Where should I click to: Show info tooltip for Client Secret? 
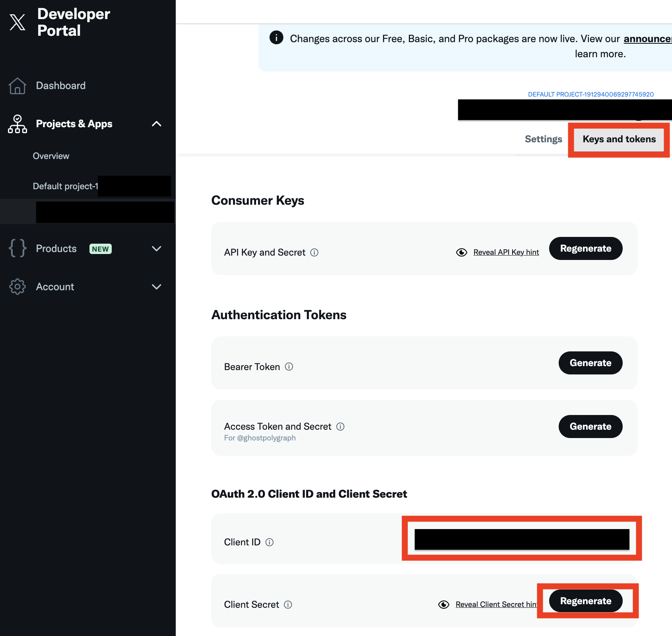(288, 605)
